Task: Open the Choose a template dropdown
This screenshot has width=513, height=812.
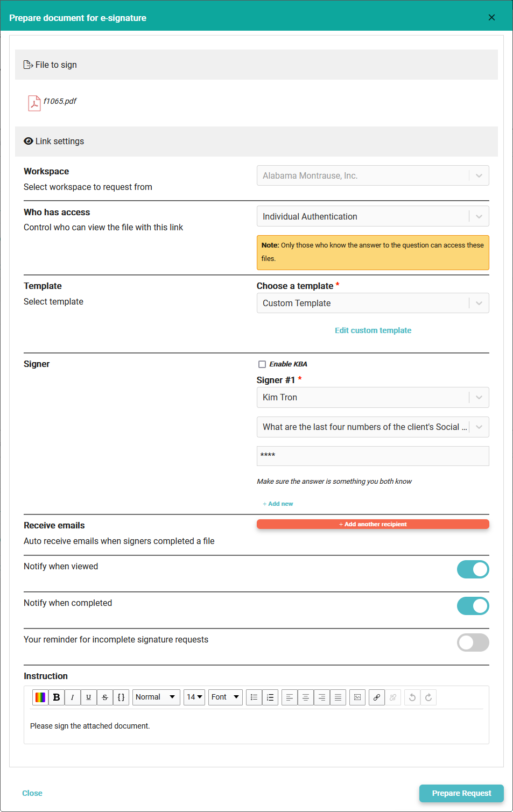Action: click(373, 303)
